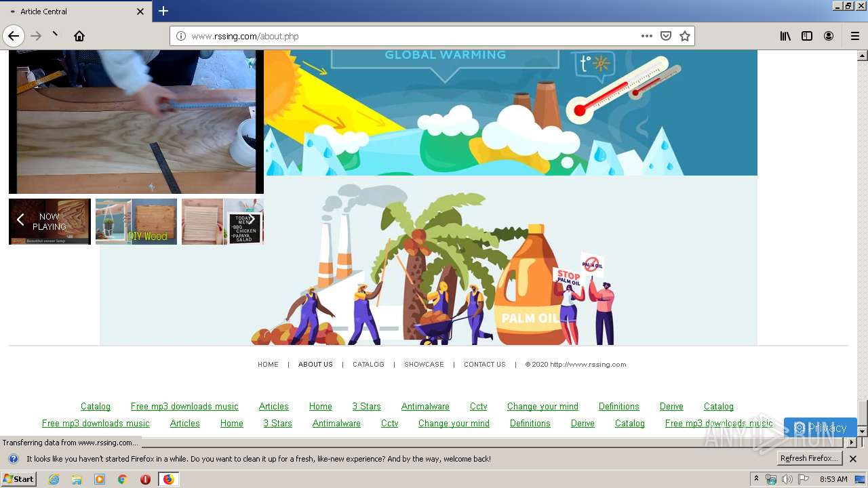Click the copyright 2020 http://www.rssing.com text
The width and height of the screenshot is (868, 488).
[x=576, y=365]
